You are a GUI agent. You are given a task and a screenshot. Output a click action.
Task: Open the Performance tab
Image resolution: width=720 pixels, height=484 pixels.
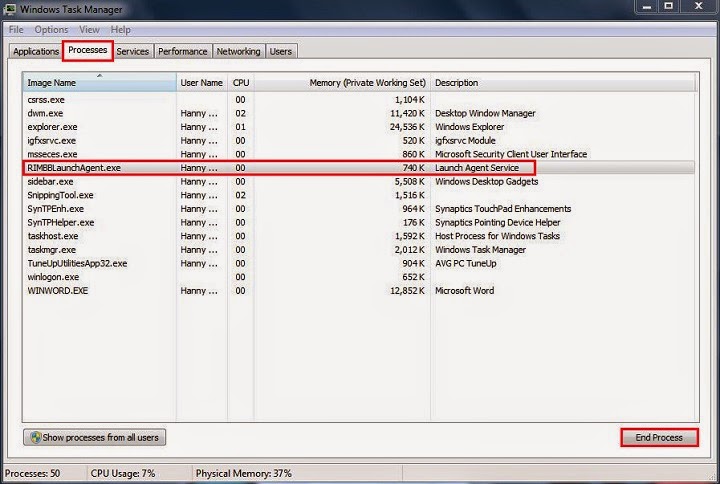(183, 51)
